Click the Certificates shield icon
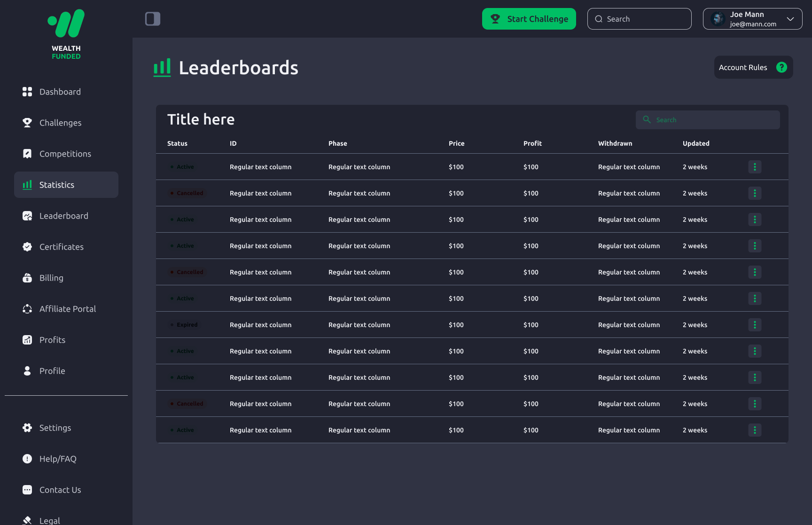812x525 pixels. coord(27,247)
